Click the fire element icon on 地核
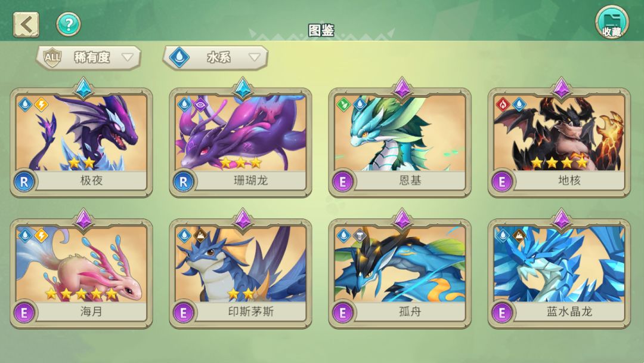The image size is (644, 363). point(503,104)
